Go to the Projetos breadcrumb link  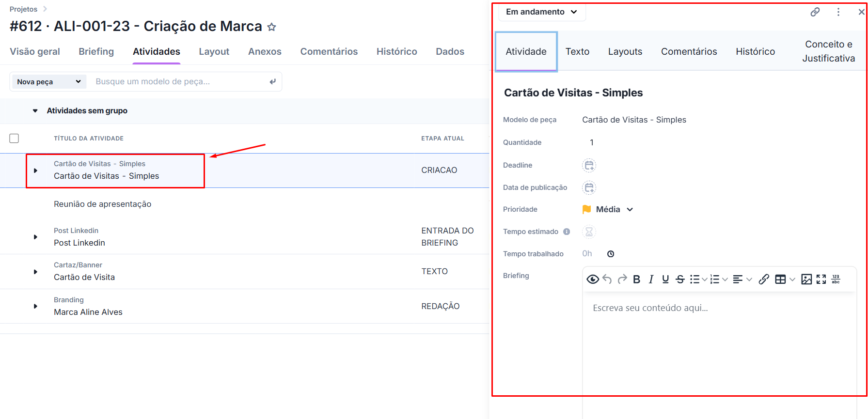pyautogui.click(x=23, y=9)
